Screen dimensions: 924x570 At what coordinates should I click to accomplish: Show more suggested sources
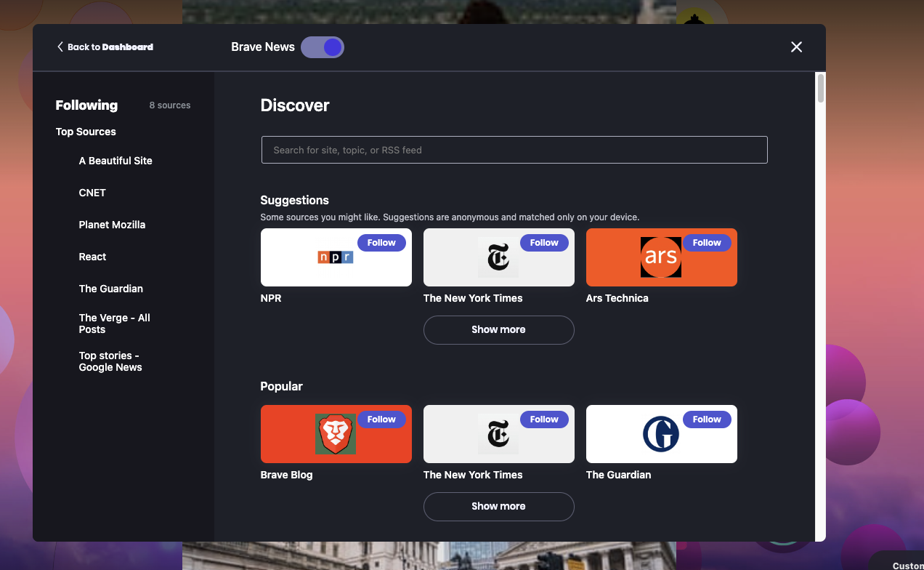(x=498, y=330)
